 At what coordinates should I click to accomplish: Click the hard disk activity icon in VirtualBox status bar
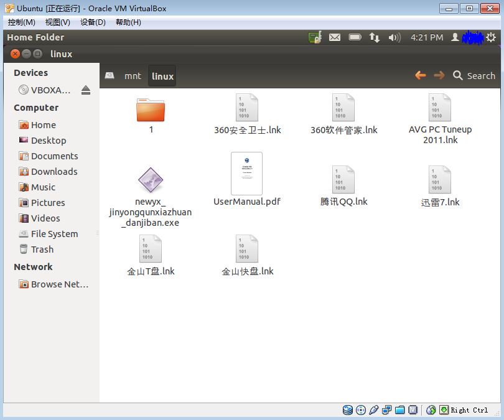pyautogui.click(x=348, y=409)
